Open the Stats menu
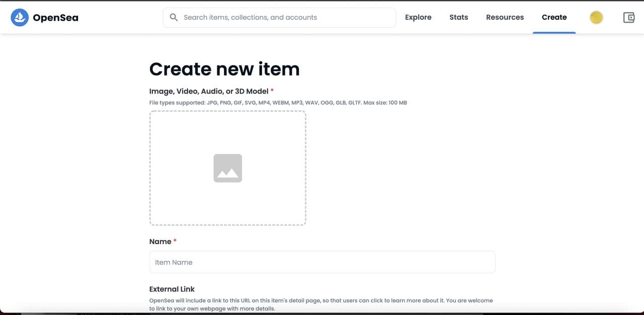This screenshot has height=315, width=644. point(458,17)
